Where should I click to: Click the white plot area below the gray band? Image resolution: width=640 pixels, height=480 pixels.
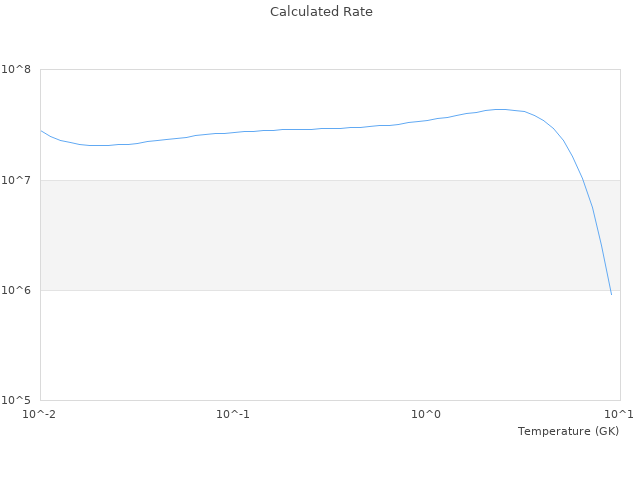pos(300,345)
